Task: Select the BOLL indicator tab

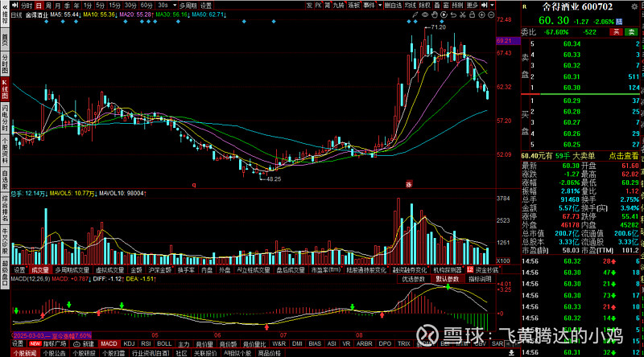Action: [164, 343]
